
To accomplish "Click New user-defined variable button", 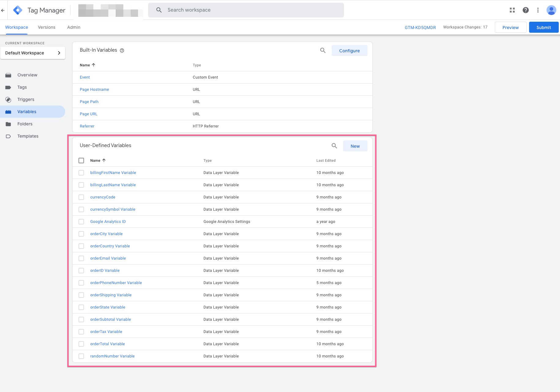I will (355, 146).
